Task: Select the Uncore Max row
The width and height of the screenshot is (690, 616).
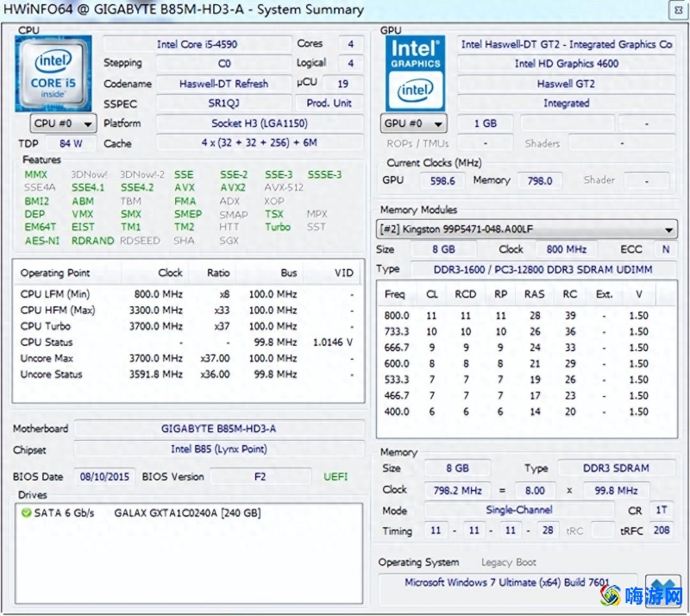Action: pos(187,358)
